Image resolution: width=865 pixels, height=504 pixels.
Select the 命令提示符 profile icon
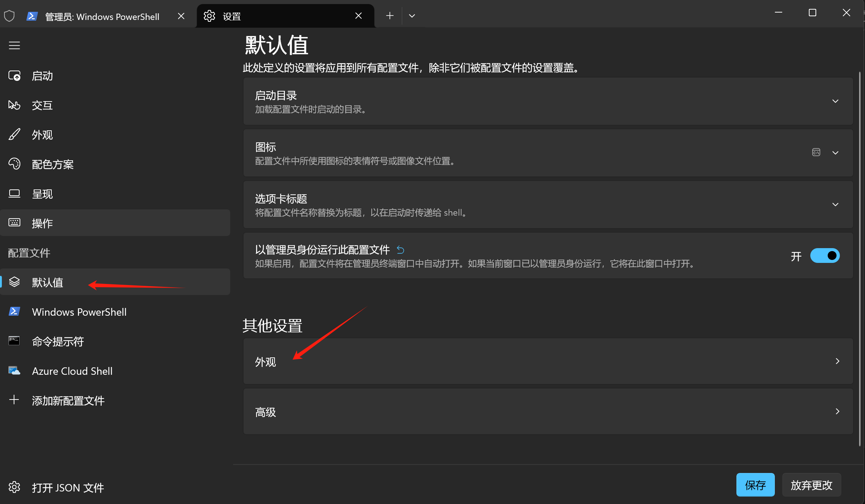tap(14, 341)
